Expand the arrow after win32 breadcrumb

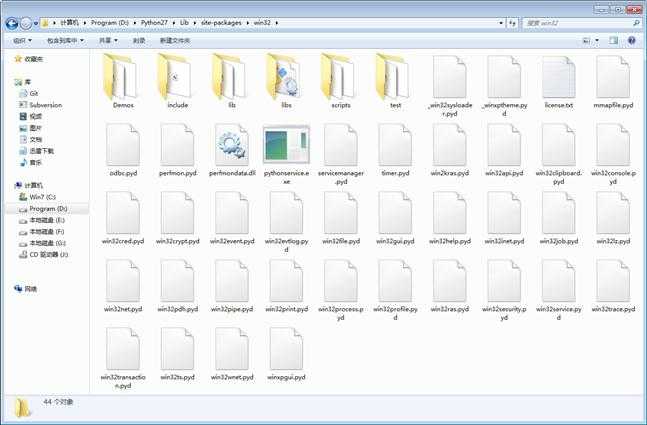point(276,23)
